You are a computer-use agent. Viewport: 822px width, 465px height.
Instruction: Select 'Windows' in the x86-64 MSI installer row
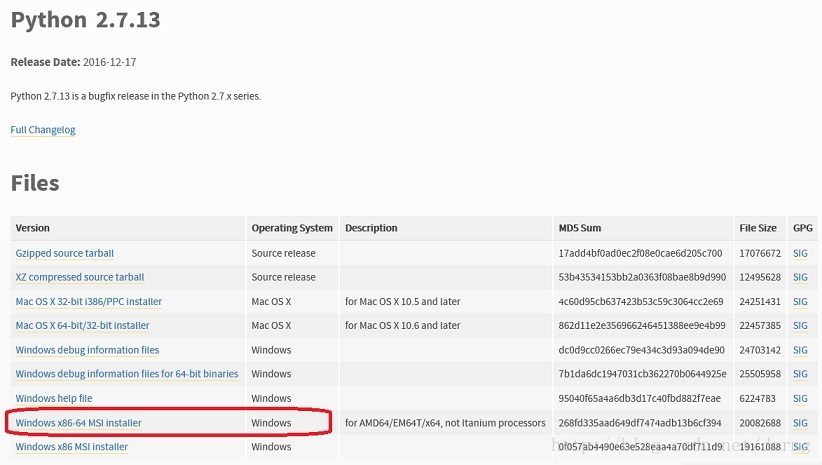tap(271, 423)
